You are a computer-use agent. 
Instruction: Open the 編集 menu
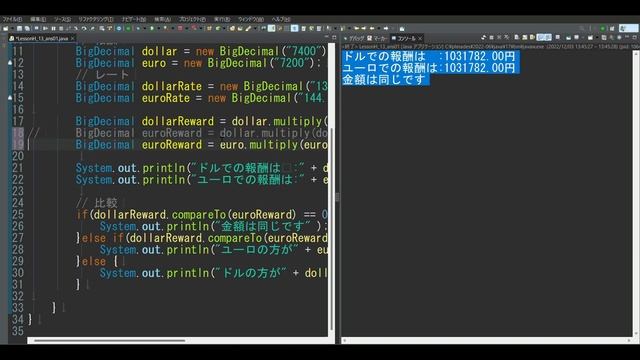pos(38,19)
